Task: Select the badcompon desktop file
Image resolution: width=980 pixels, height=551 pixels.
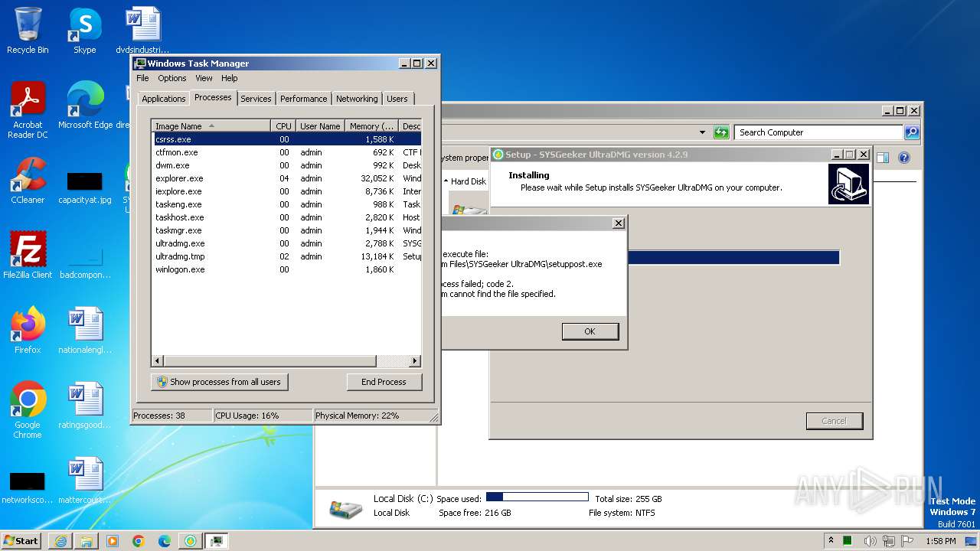Action: [85, 262]
